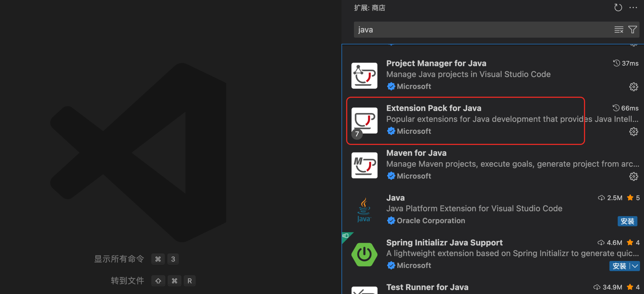This screenshot has width=644, height=294.
Task: Open Project Manager for Java manage gear
Action: pos(633,87)
